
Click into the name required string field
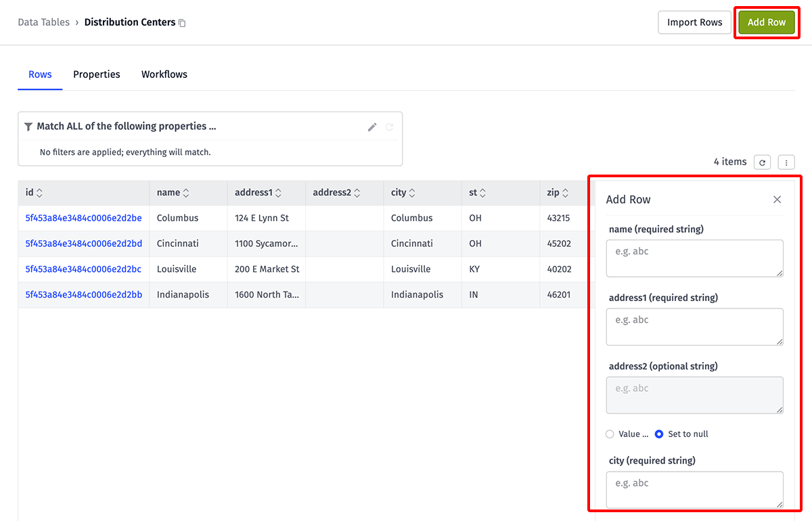[694, 258]
